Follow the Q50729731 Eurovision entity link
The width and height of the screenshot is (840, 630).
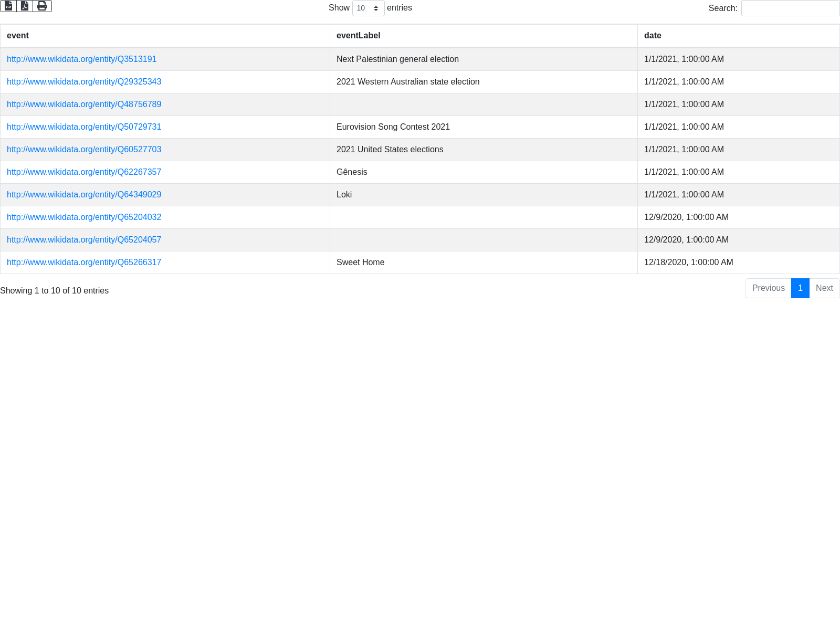click(84, 127)
